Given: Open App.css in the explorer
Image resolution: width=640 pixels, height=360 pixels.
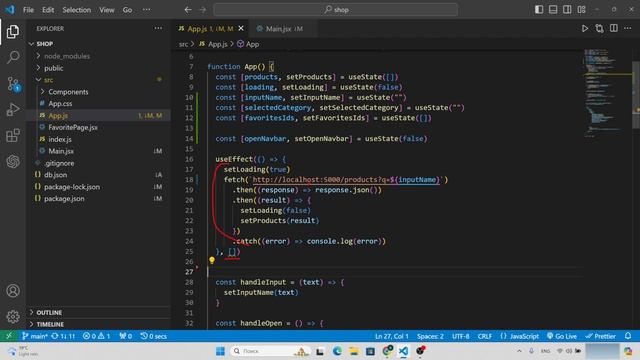Looking at the screenshot, I should pyautogui.click(x=60, y=104).
